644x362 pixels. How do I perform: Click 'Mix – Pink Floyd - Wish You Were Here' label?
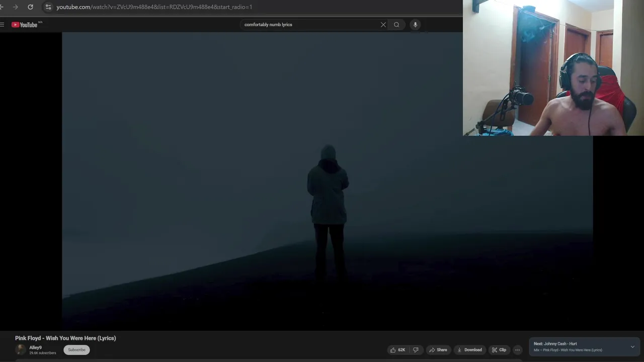(x=568, y=350)
